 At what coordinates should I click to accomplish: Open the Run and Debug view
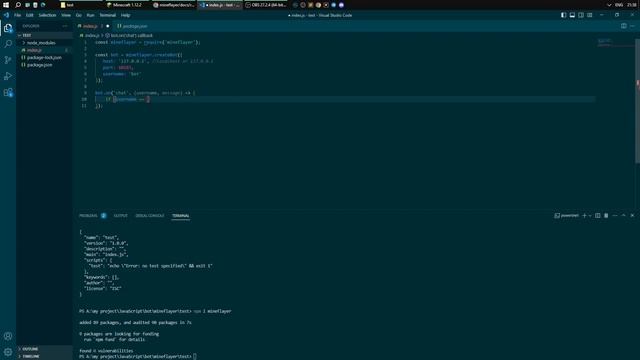point(8,76)
